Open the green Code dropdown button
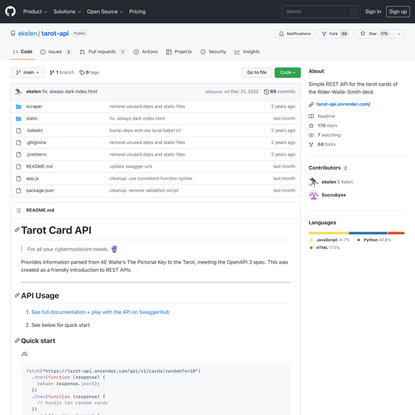Viewport: 415px width, 415px height. (x=287, y=72)
